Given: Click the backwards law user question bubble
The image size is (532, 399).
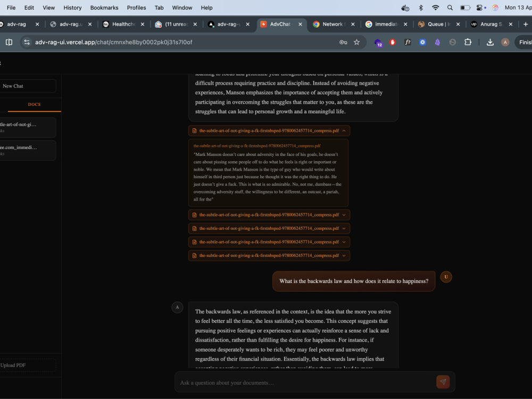Looking at the screenshot, I should coord(354,281).
